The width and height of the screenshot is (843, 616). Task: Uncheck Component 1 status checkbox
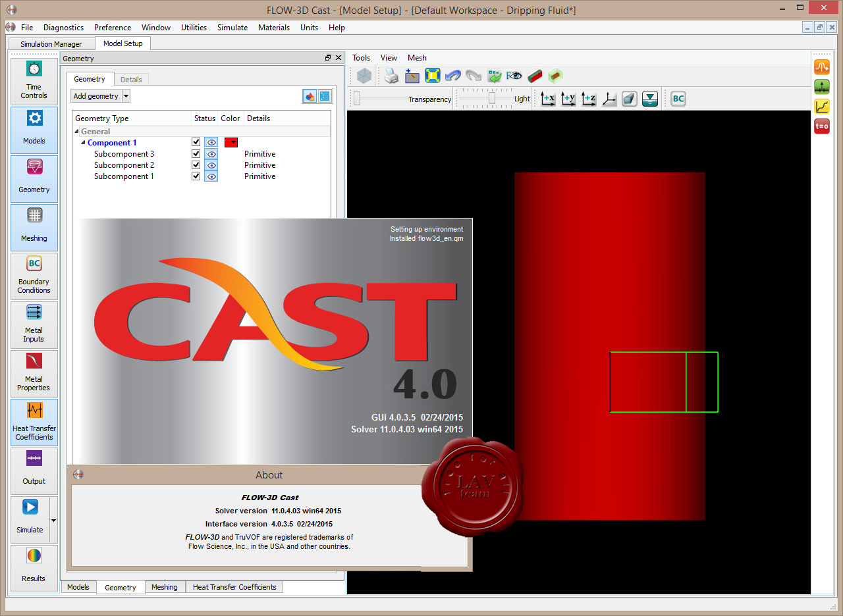pos(196,142)
